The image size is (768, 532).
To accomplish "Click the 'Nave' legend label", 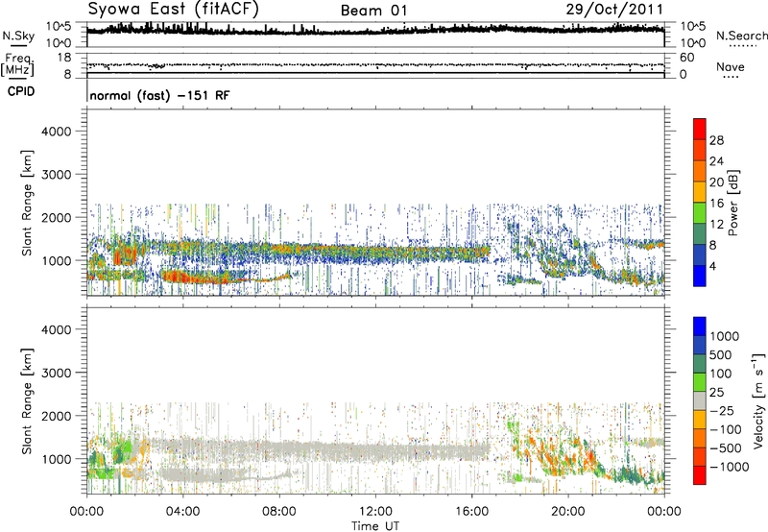I will coord(731,67).
